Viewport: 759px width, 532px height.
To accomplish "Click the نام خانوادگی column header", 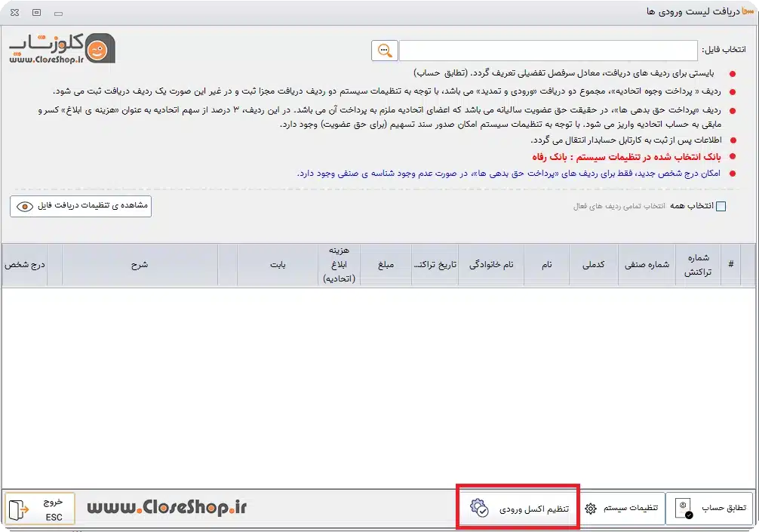I will [x=491, y=265].
